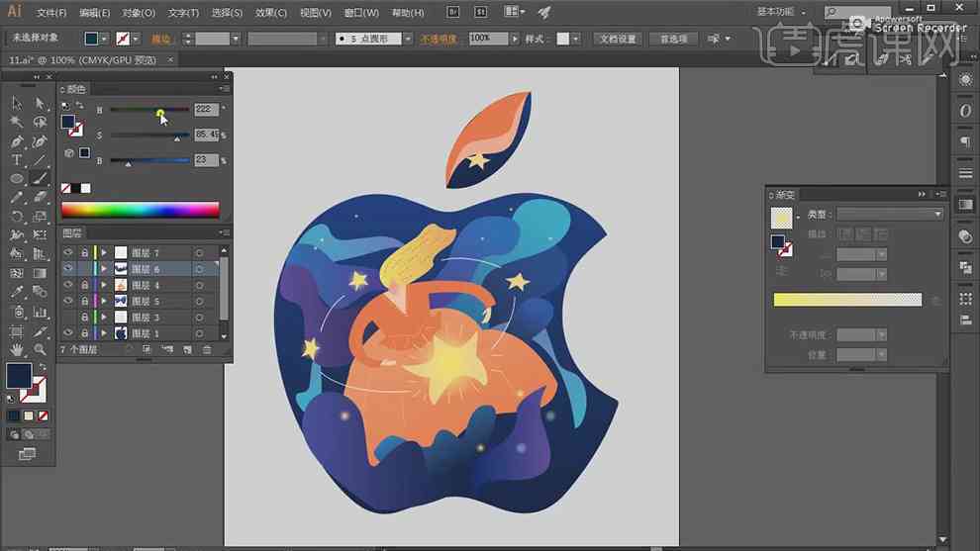Pick the Eraser tool
980x551 pixels.
click(x=40, y=198)
